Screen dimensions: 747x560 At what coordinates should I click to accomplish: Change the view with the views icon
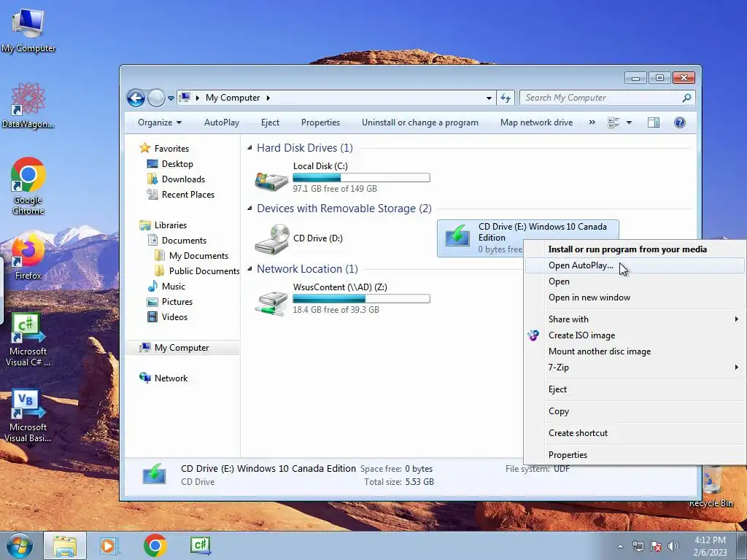coord(614,122)
